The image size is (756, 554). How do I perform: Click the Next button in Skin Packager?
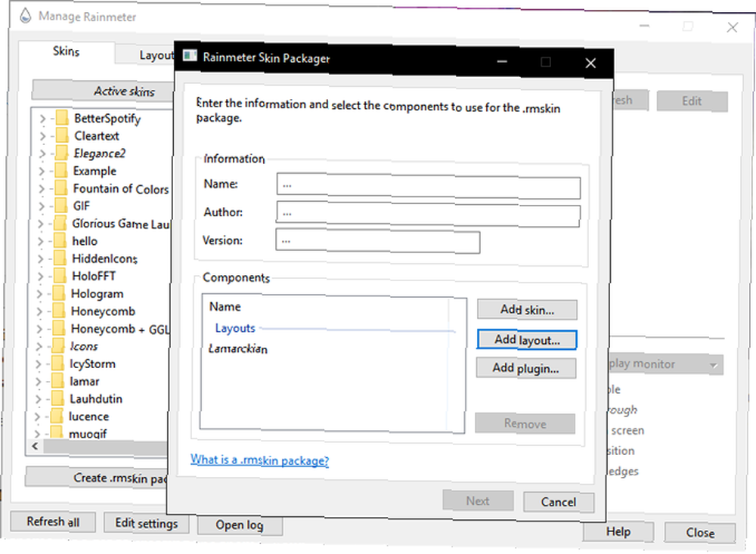point(478,501)
